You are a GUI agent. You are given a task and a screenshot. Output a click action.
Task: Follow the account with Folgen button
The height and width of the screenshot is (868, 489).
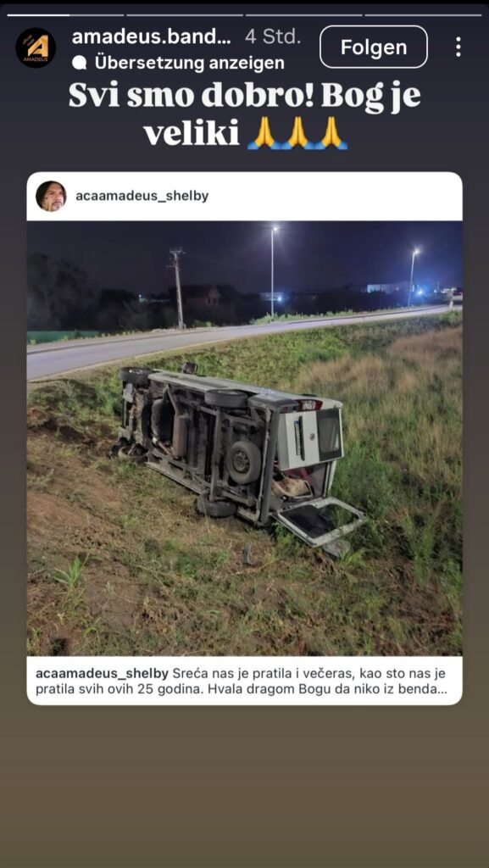point(374,47)
